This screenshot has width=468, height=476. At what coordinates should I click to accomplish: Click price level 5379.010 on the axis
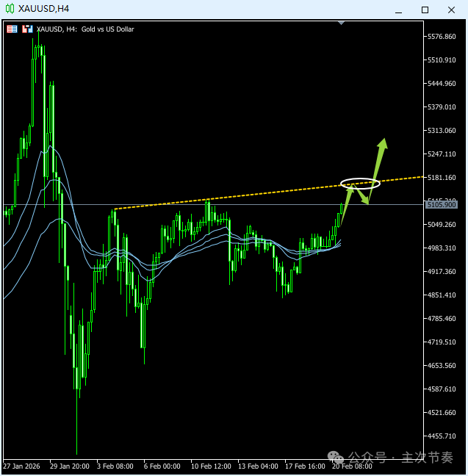(442, 107)
